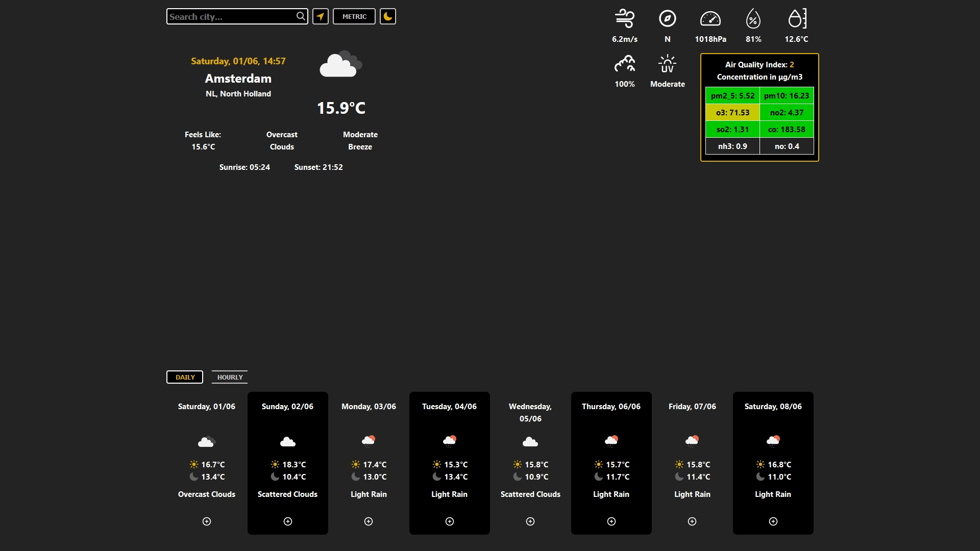Expand Wednesday 05/06 forecast details
Screen dimensions: 980x551
click(530, 521)
